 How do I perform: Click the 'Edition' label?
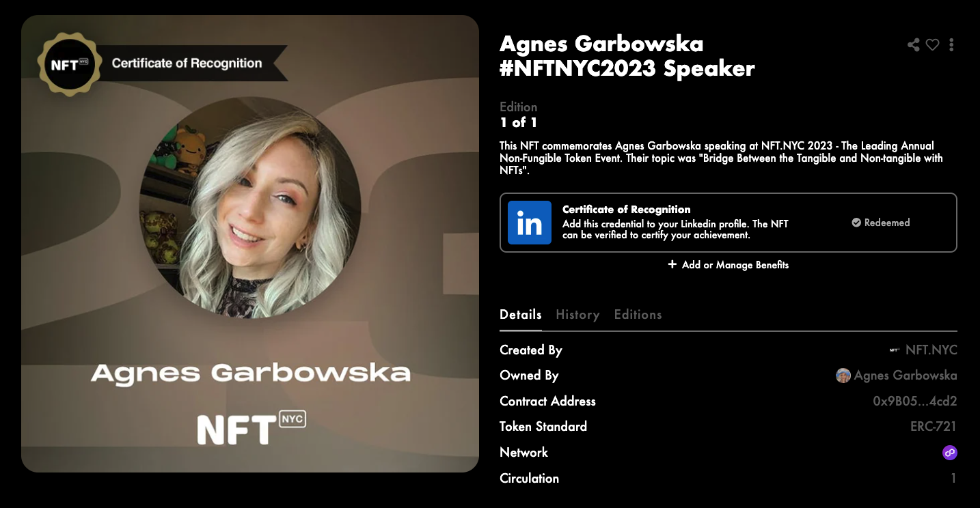point(519,107)
